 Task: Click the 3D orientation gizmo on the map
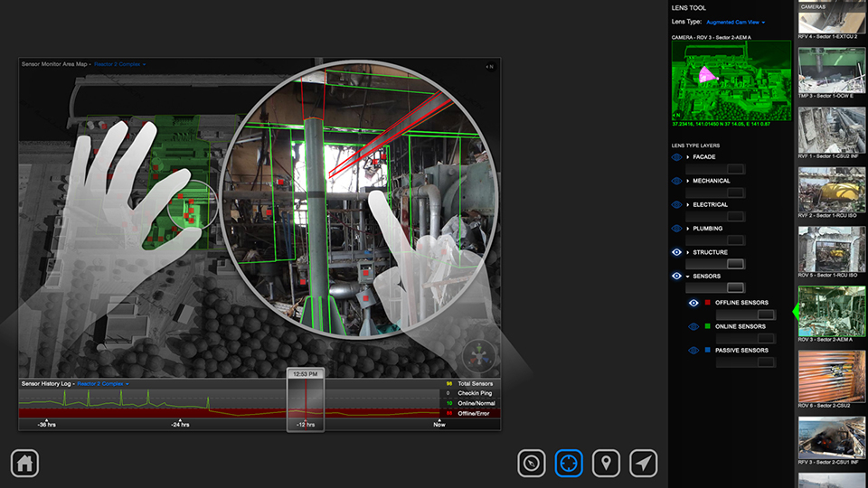pos(479,355)
